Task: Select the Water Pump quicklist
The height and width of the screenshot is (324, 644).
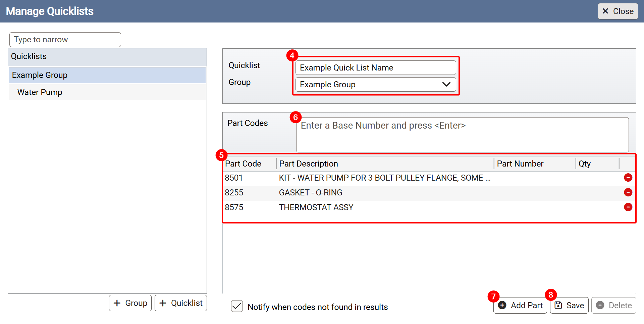Action: (40, 92)
